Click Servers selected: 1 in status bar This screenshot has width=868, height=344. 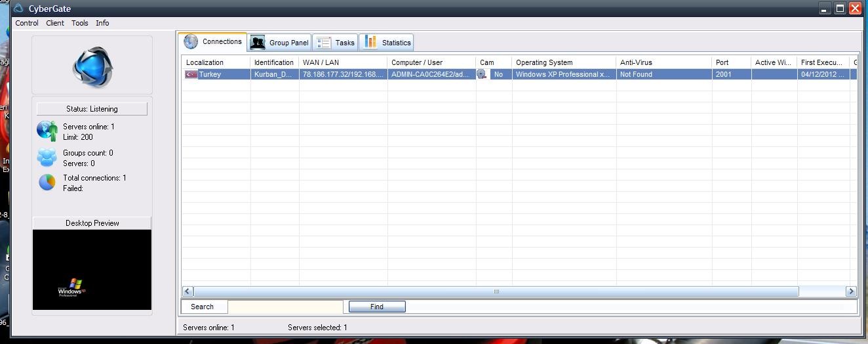pyautogui.click(x=317, y=328)
